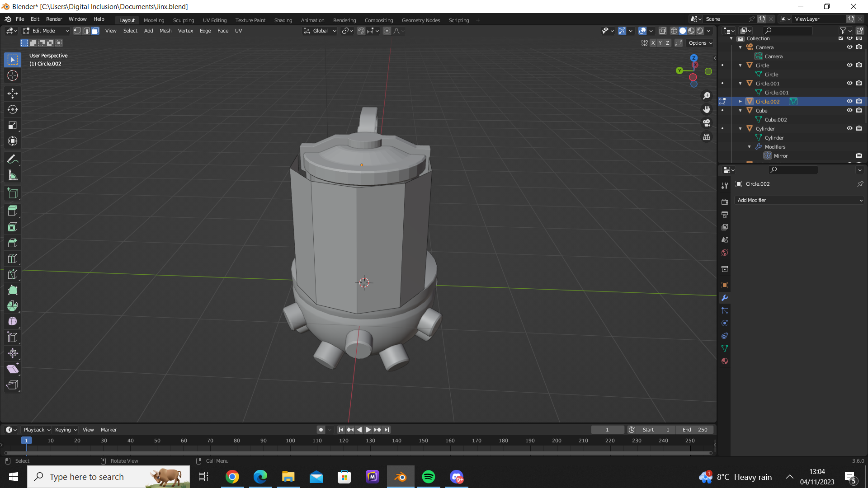
Task: Pick the Measure tool
Action: click(x=13, y=175)
